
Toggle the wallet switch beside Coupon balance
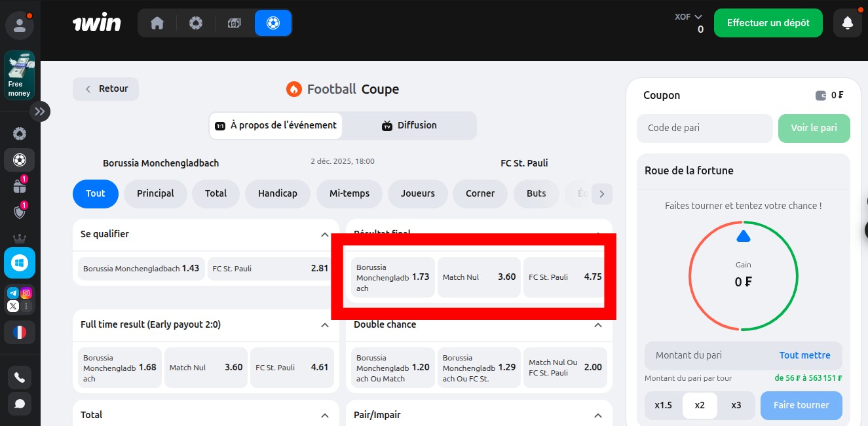point(821,96)
